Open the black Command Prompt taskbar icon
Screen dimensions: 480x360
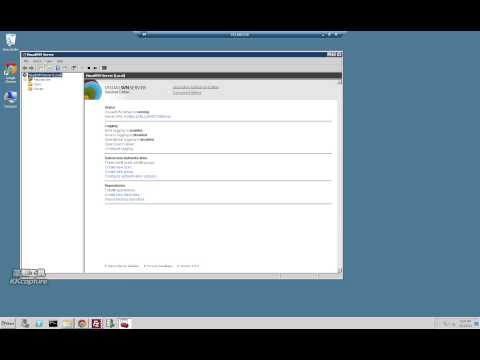[x=53, y=323]
